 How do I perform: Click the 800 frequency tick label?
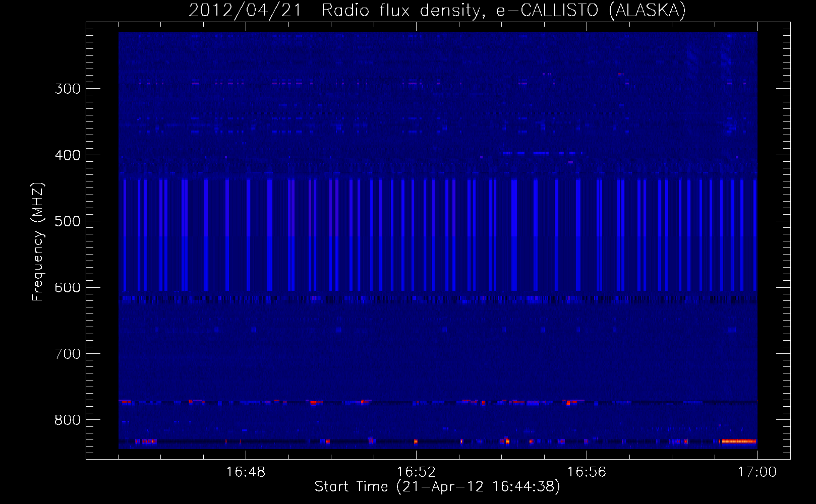click(x=68, y=420)
